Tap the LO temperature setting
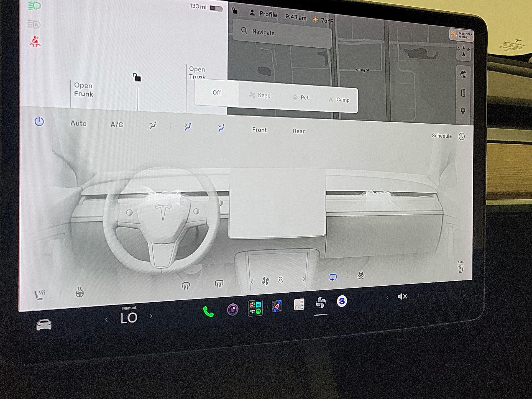The width and height of the screenshot is (532, 399). coord(129,318)
